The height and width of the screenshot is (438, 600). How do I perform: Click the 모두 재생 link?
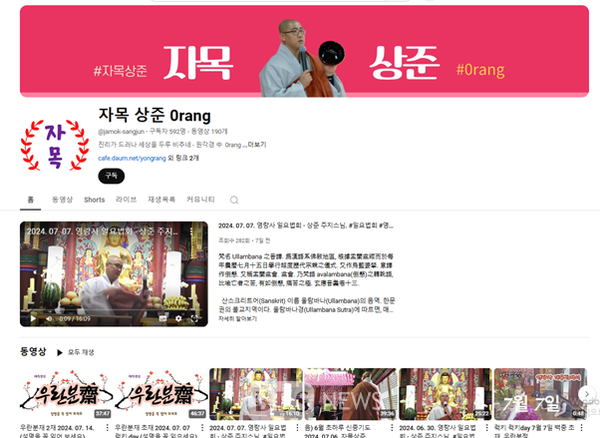pos(81,352)
